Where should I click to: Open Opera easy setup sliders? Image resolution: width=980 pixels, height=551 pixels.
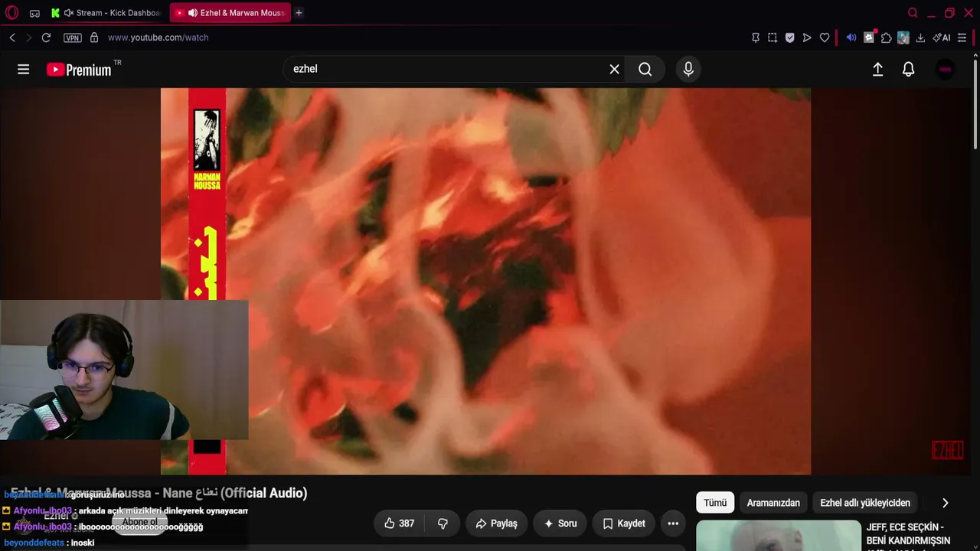962,37
